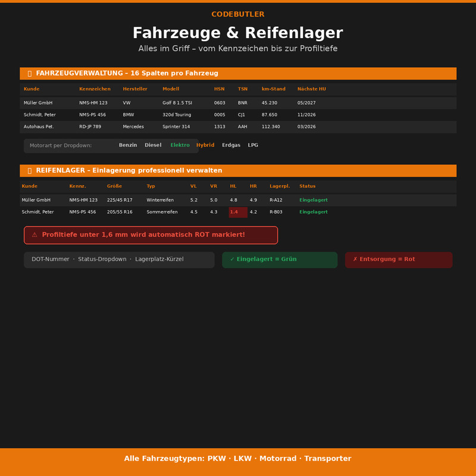476x476 pixels.
Task: Click the 112.340 km-Stand value
Action: [271, 127]
